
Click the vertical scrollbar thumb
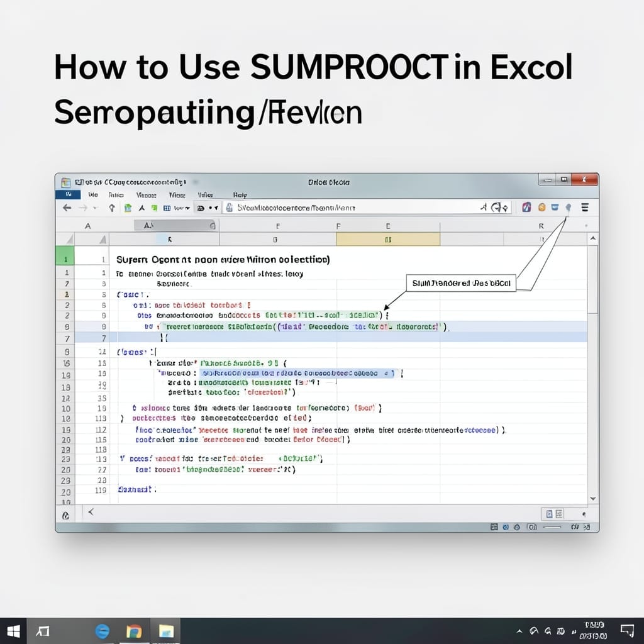coord(592,279)
